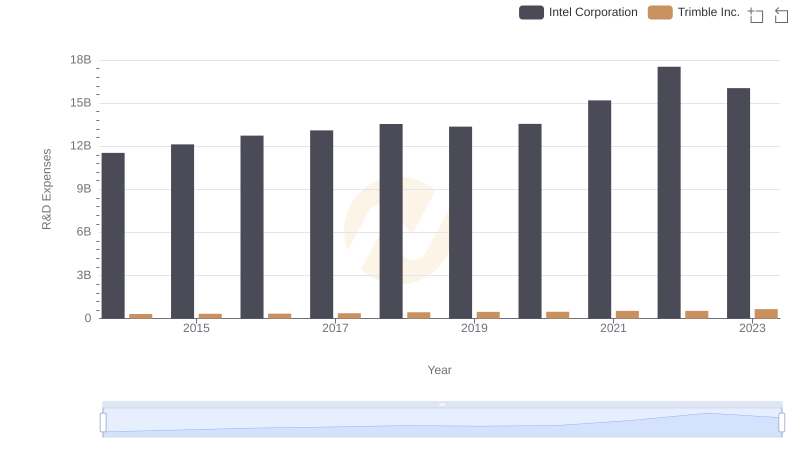Click the Year axis title
The image size is (800, 461).
tap(439, 370)
